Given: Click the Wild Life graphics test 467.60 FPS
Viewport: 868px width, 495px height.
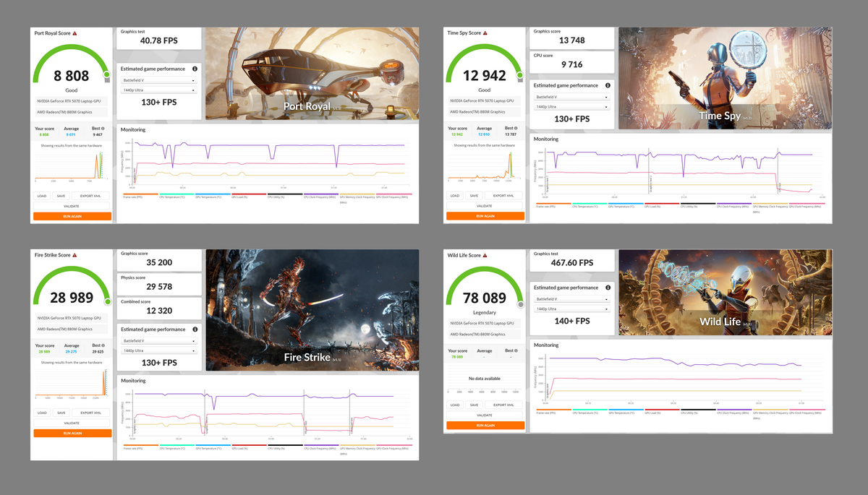Looking at the screenshot, I should [571, 263].
